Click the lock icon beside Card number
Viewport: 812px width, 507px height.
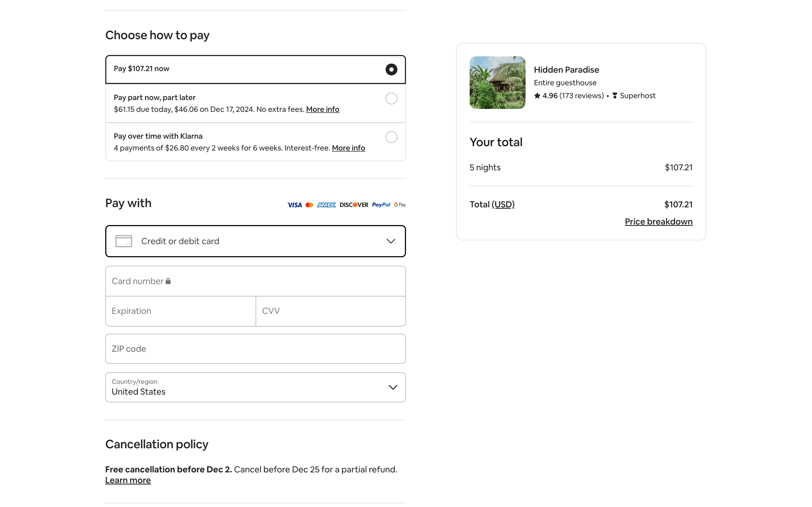pyautogui.click(x=168, y=281)
